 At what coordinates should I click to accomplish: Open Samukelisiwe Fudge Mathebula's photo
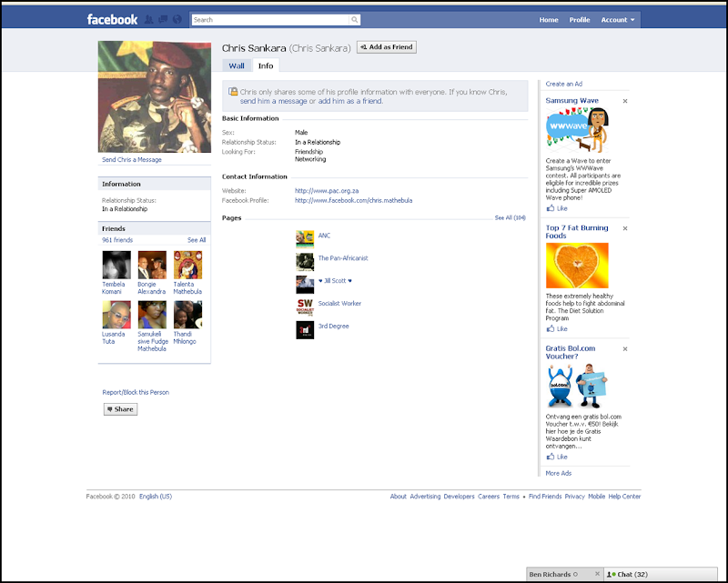(x=152, y=315)
